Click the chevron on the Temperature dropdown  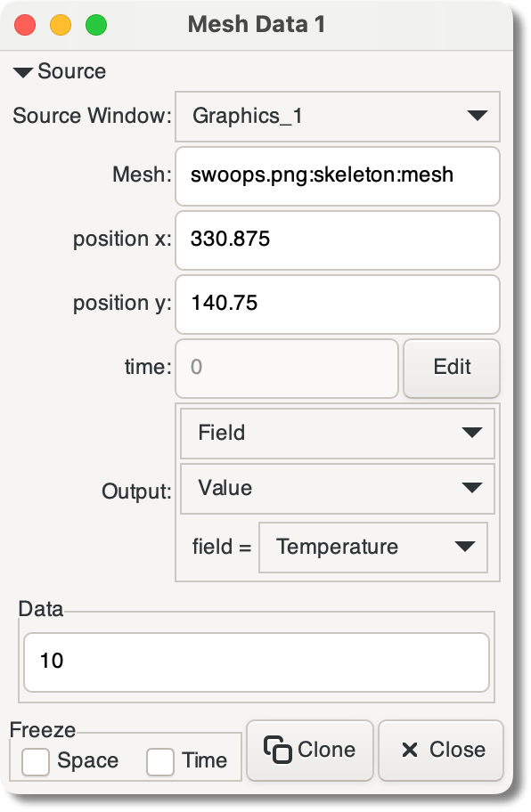[467, 547]
